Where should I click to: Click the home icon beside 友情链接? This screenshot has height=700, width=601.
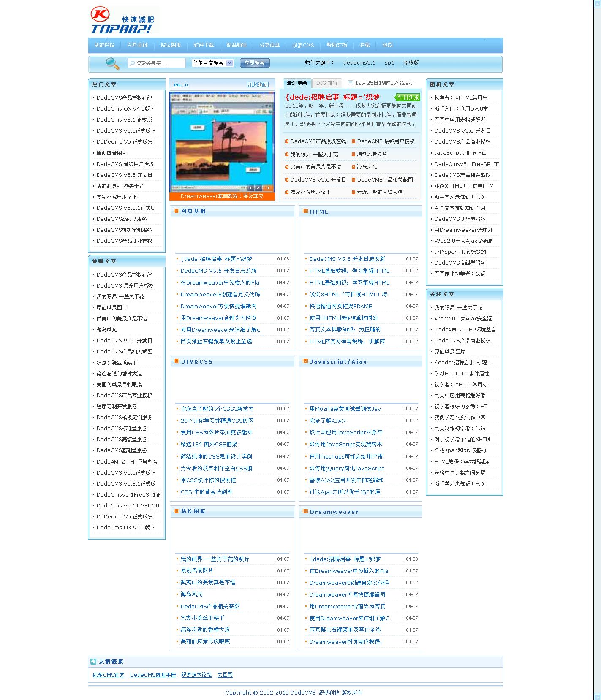(x=93, y=662)
